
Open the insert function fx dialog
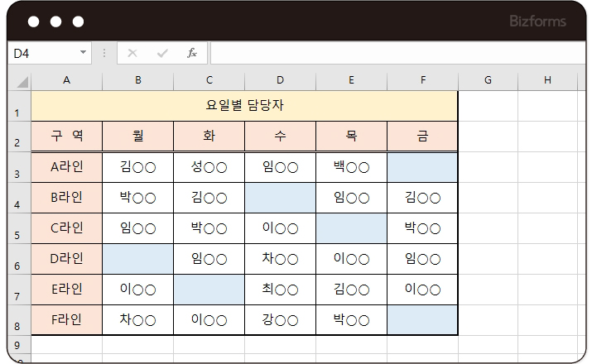tap(192, 53)
